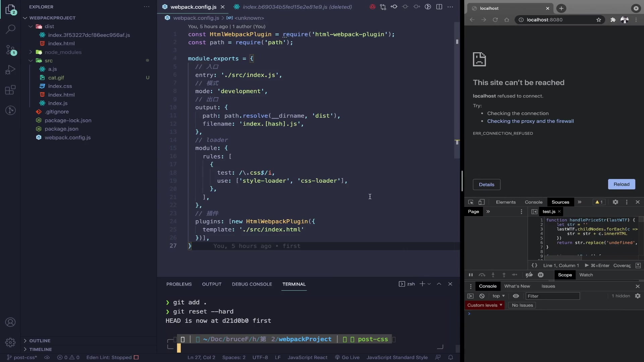Click the DevTools inspect element icon
This screenshot has height=362, width=644.
(471, 202)
